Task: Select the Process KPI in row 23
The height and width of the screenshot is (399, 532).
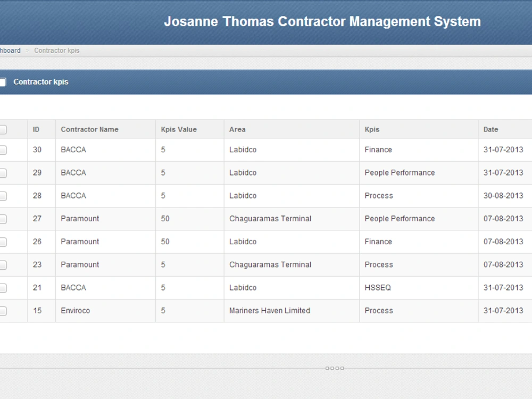Action: (x=379, y=264)
